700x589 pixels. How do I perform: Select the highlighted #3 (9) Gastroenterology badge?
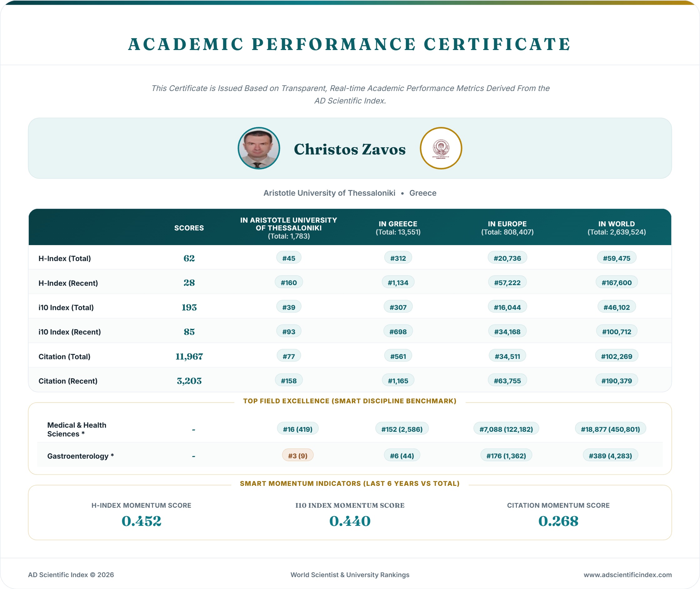tap(298, 456)
